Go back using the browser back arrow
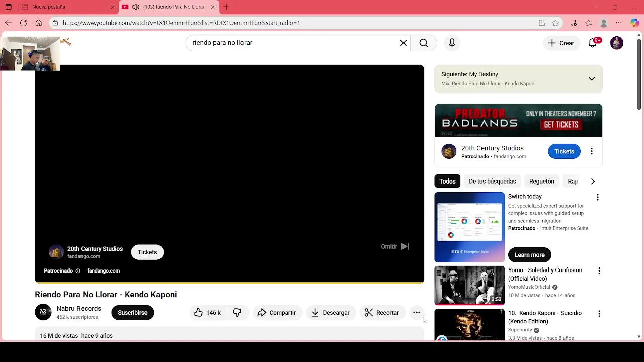The width and height of the screenshot is (644, 362). (8, 23)
